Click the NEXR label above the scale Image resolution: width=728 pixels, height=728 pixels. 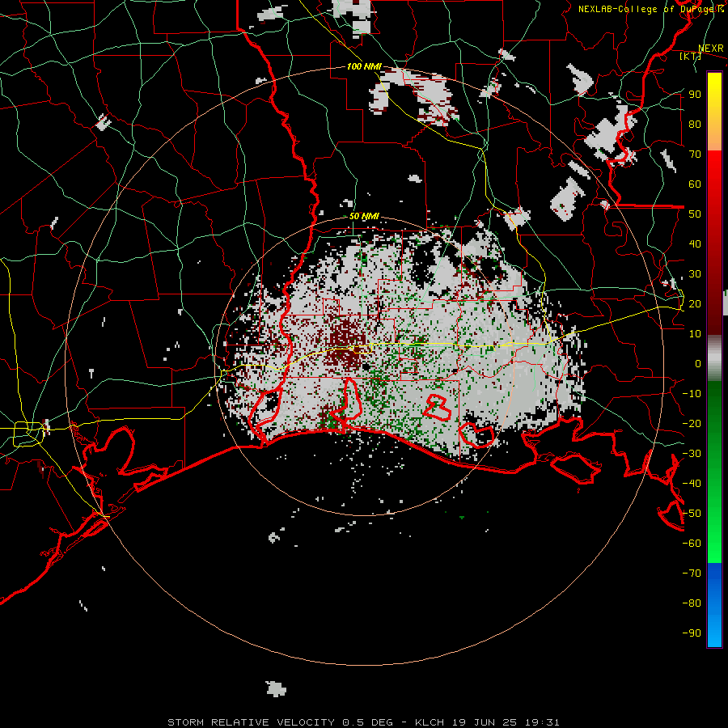coord(711,49)
